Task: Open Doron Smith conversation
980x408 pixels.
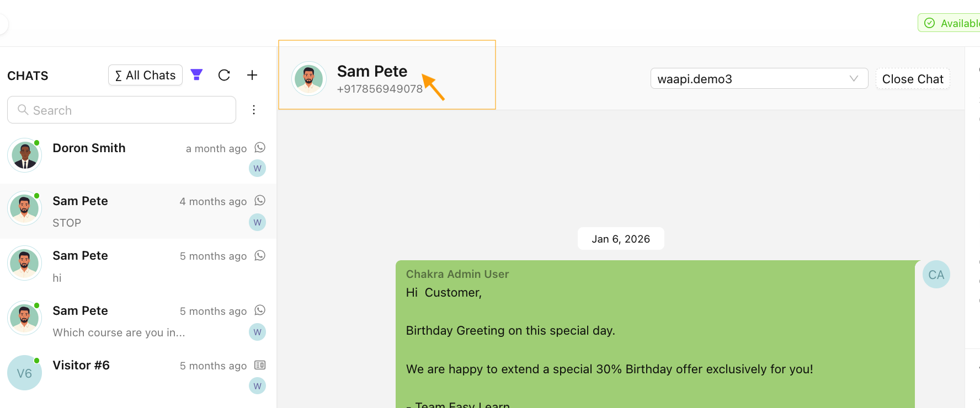Action: [138, 157]
